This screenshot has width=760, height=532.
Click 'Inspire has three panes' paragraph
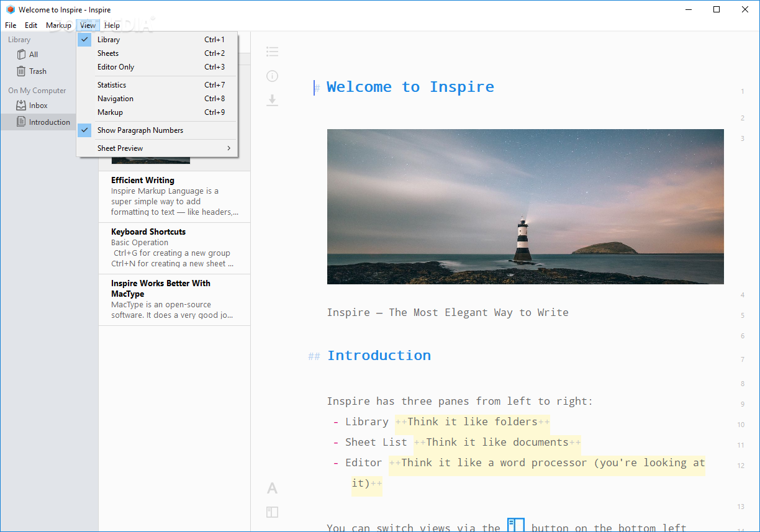[x=460, y=401]
